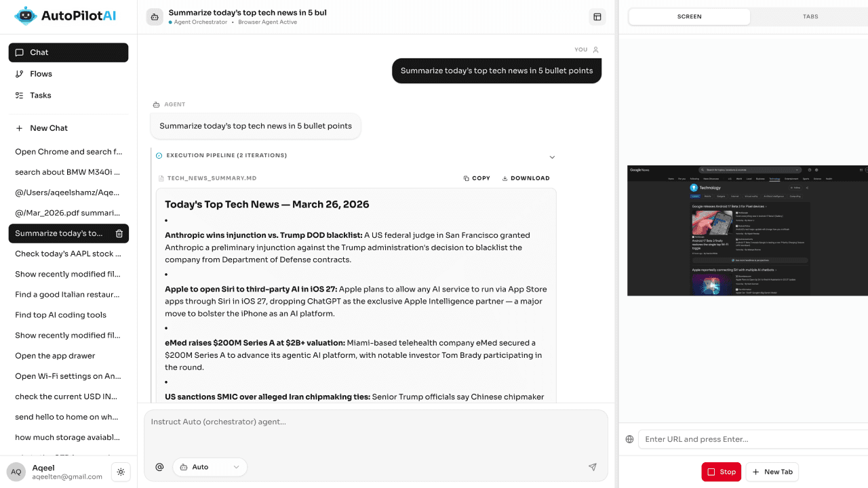Image resolution: width=868 pixels, height=488 pixels.
Task: Send the message with paper plane icon
Action: (593, 467)
